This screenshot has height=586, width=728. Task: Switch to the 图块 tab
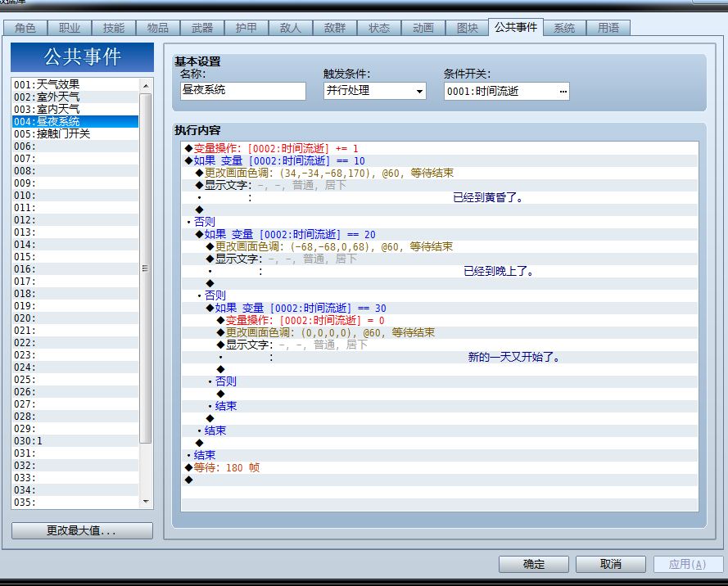click(467, 28)
